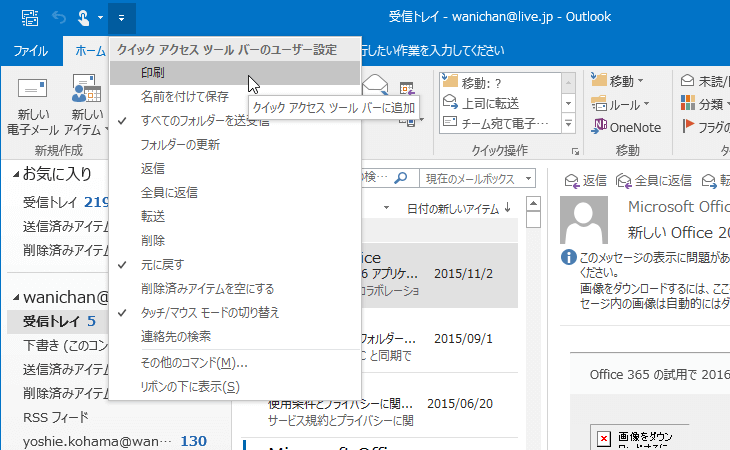
Task: Toggle sort order down arrow
Action: click(x=507, y=208)
